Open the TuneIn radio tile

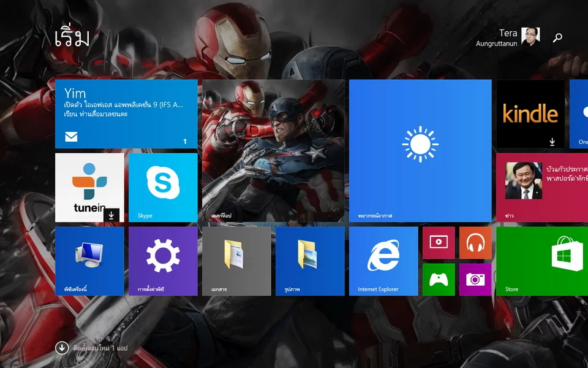click(89, 188)
